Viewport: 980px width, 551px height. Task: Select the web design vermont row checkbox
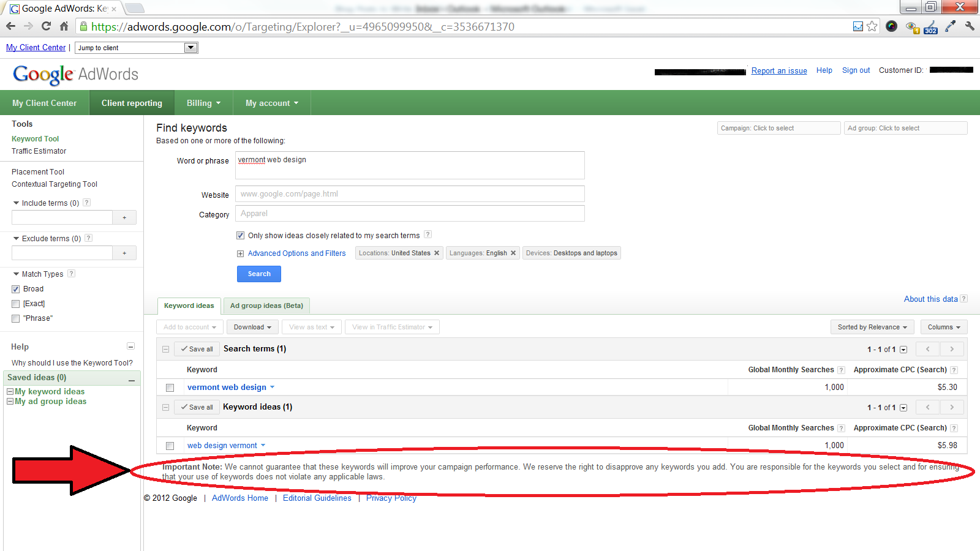click(170, 446)
